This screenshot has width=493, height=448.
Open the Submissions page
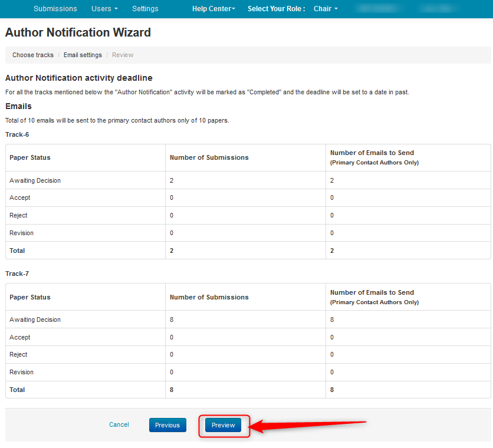point(55,9)
